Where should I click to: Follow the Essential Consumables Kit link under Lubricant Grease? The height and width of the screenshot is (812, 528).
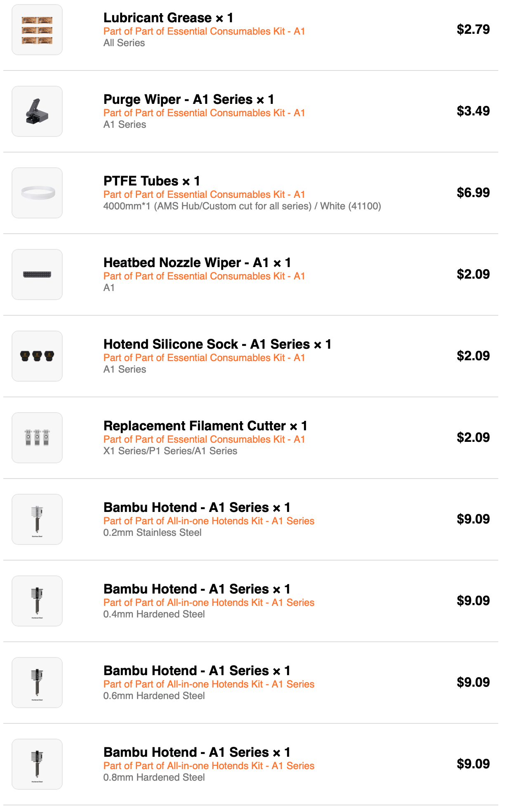click(204, 31)
